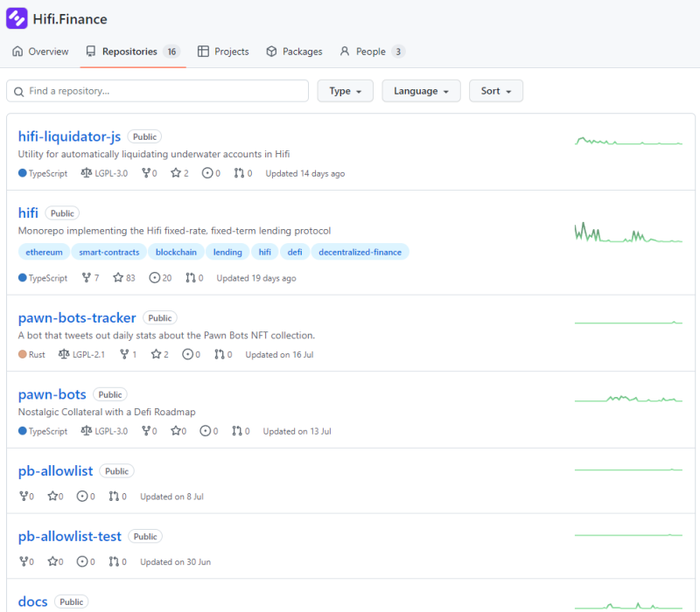Click the pull requests icon for pb-allowlist-test

click(114, 561)
